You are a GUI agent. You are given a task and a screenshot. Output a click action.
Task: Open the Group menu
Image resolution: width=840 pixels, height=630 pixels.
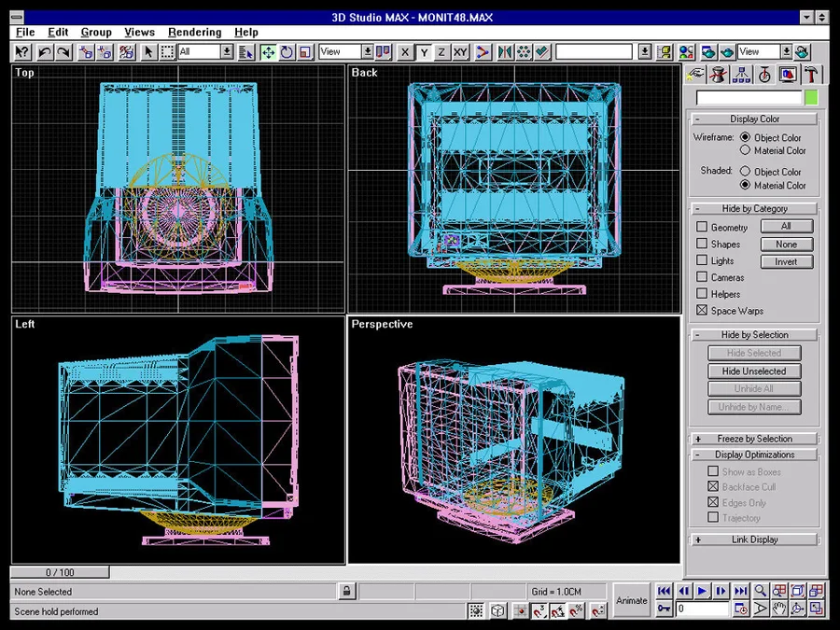[96, 32]
